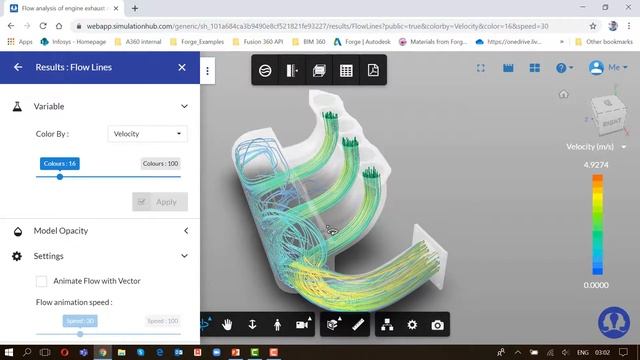This screenshot has height=360, width=640.
Task: Open Other bookmarks folder
Action: click(604, 42)
